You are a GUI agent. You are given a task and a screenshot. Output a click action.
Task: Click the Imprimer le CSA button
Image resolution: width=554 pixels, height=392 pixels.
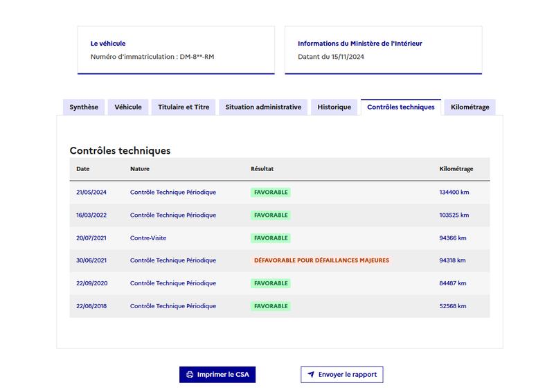tap(217, 375)
